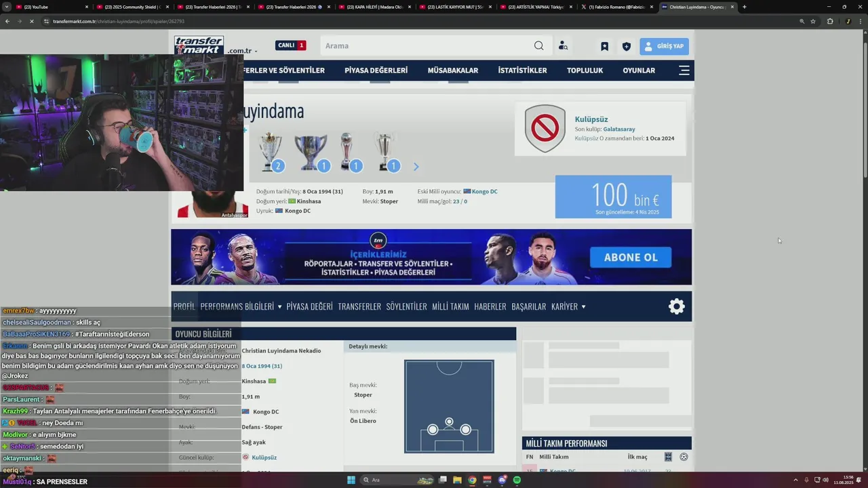868x488 pixels.
Task: Click the matches icon column header
Action: [668, 457]
